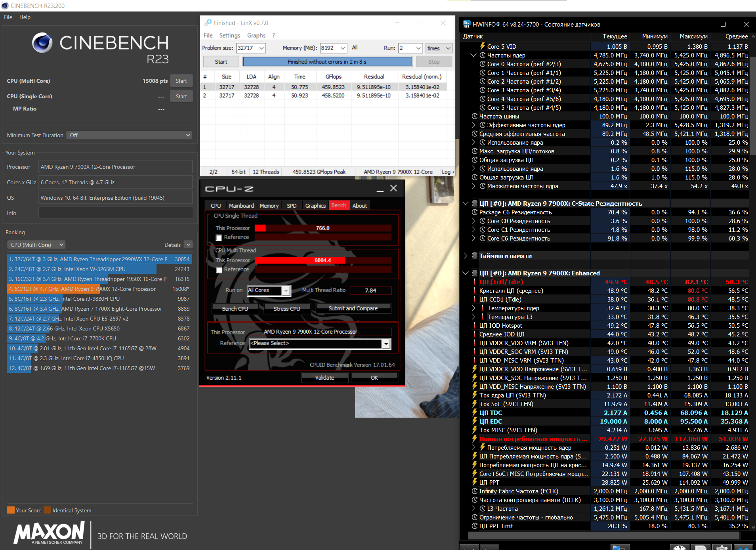The image size is (756, 550).
Task: Click thermometer icon beside ЦП IOD Hotspot
Action: coord(475,325)
